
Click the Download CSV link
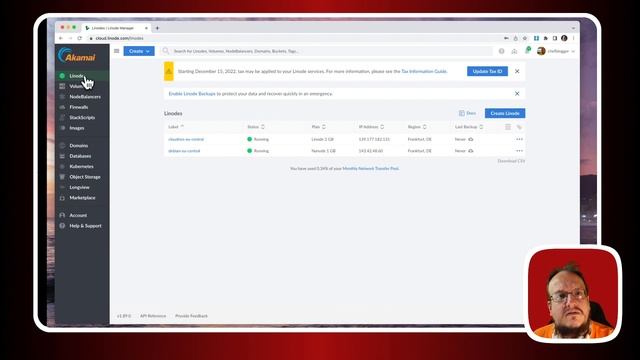coord(511,161)
